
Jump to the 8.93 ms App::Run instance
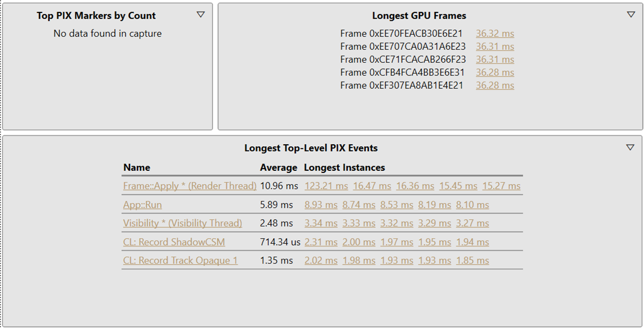tap(321, 205)
